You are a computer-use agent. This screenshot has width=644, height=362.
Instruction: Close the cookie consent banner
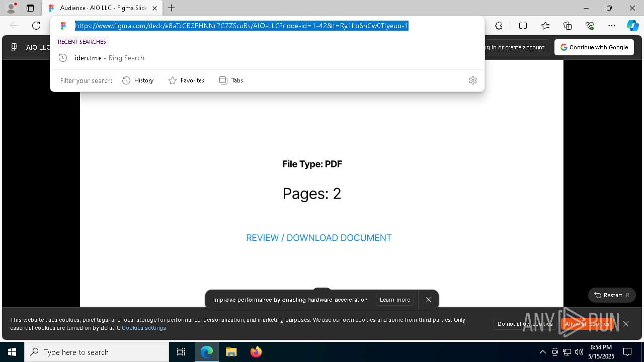click(626, 324)
